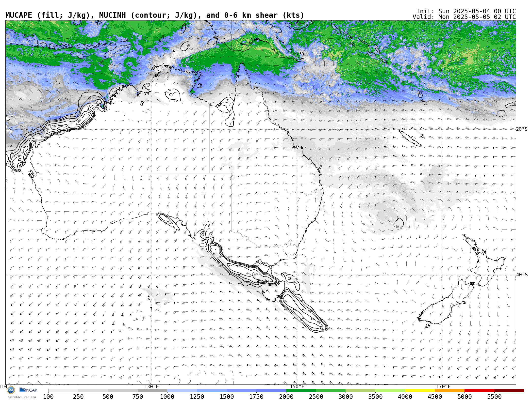Click the map title 'MUCAPE (fill; J/kg)...'
This screenshot has height=400, width=532.
point(155,15)
